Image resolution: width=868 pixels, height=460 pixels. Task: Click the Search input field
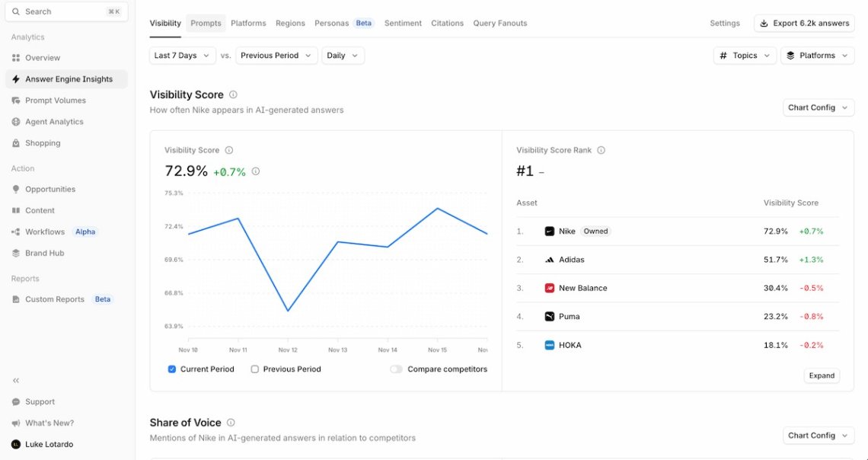66,11
